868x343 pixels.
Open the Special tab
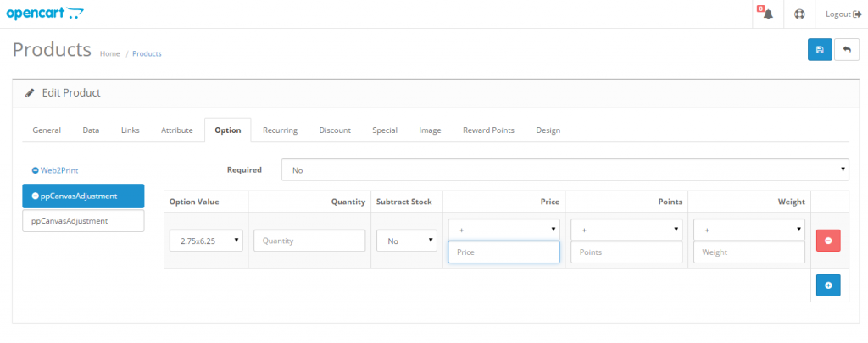pyautogui.click(x=385, y=130)
